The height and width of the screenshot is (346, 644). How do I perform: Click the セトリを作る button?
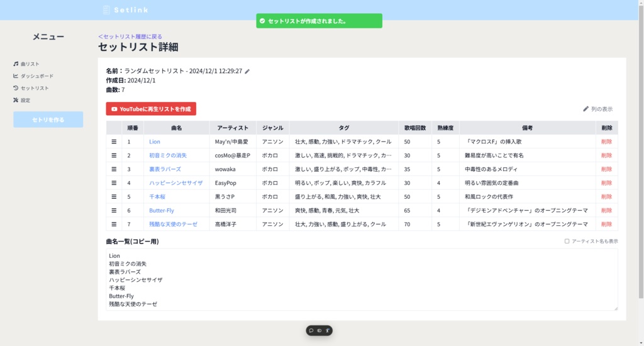point(48,120)
